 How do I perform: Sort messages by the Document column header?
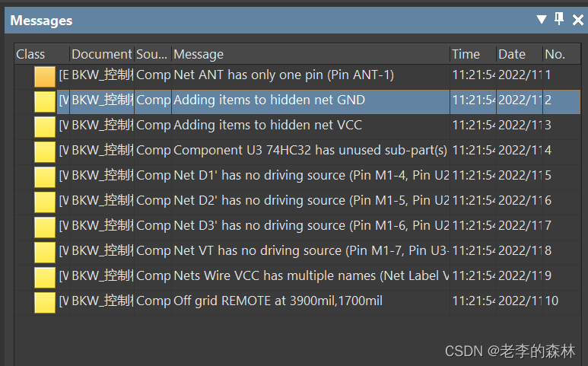click(x=101, y=54)
